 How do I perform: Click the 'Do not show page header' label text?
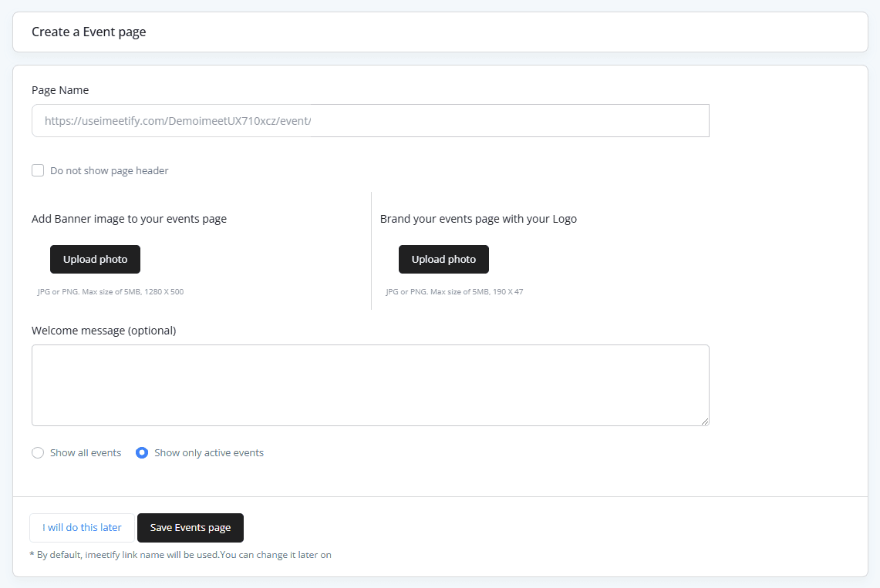[x=109, y=171]
